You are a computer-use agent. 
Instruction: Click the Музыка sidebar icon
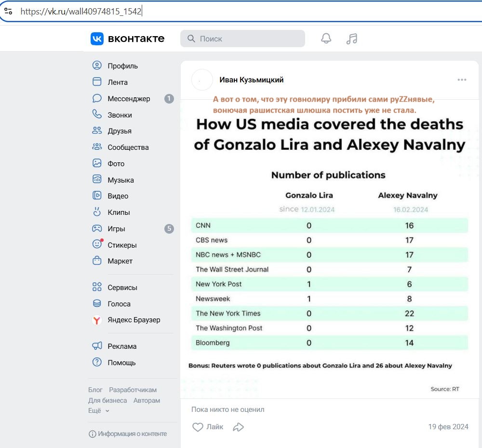[x=97, y=180]
